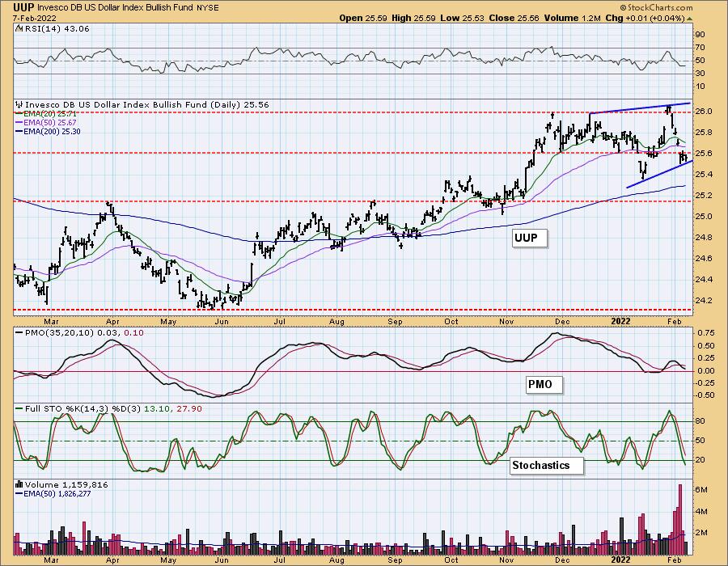The image size is (728, 566).
Task: Click the EMA(20) 25.71 legend entry
Action: pos(50,114)
